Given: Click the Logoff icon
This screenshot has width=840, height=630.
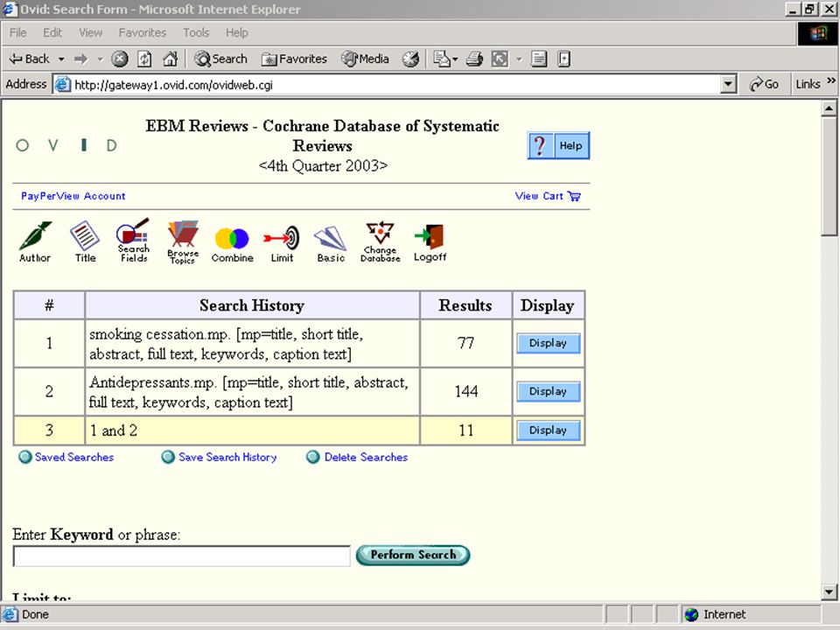Looking at the screenshot, I should click(430, 243).
